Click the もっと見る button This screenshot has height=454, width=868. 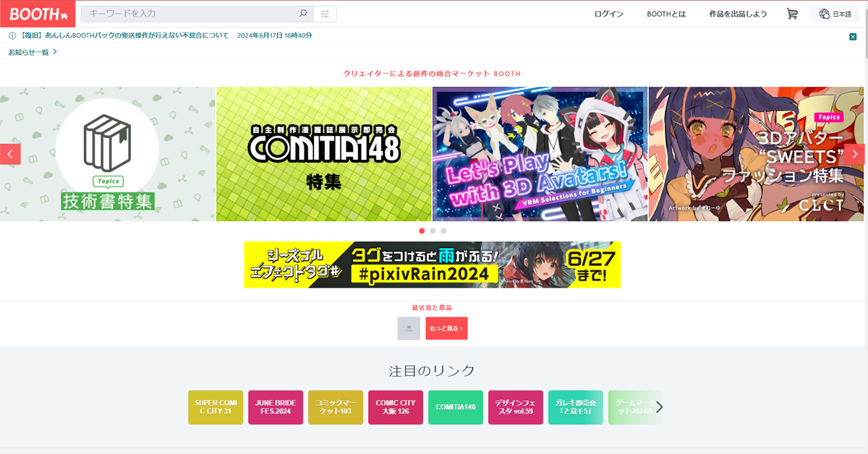click(x=446, y=328)
